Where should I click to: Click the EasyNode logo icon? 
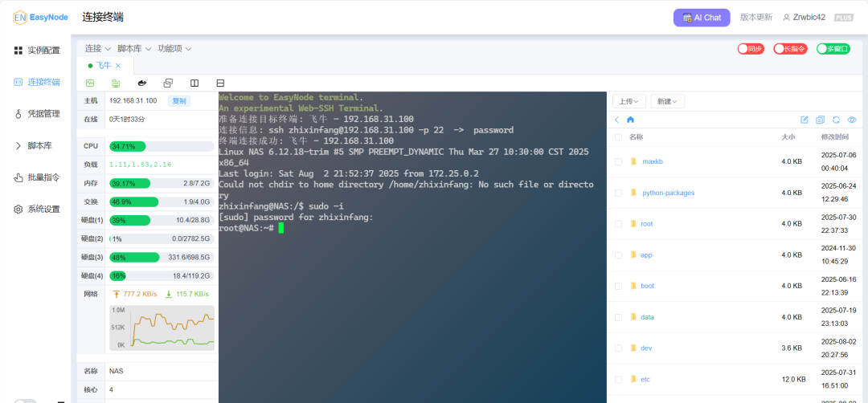coord(20,17)
